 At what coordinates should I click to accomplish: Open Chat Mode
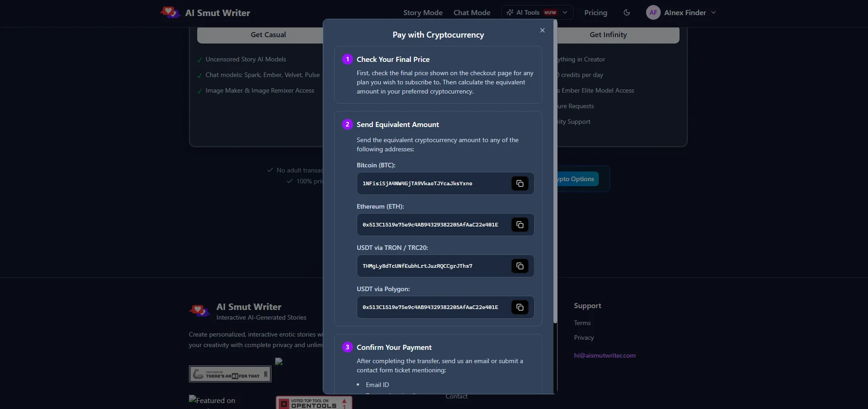(x=472, y=13)
